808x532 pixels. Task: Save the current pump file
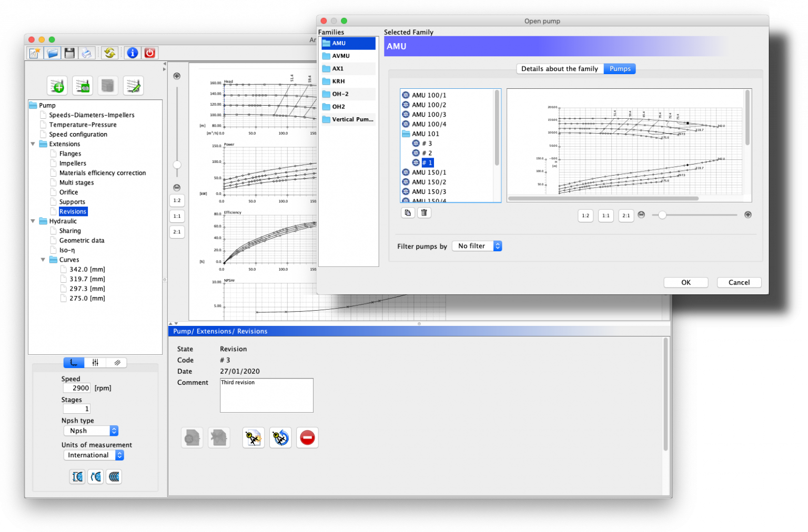pyautogui.click(x=69, y=53)
